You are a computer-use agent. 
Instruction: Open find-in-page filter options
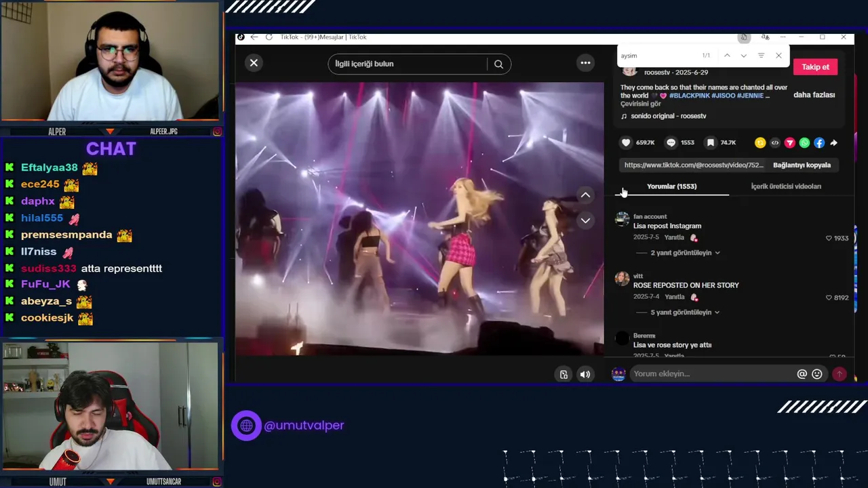point(761,56)
